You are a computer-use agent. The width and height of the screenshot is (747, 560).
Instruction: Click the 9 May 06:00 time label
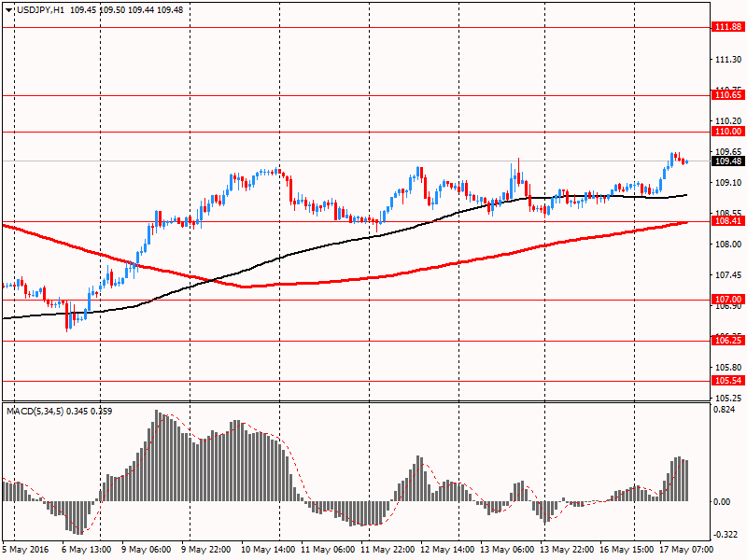tap(147, 550)
